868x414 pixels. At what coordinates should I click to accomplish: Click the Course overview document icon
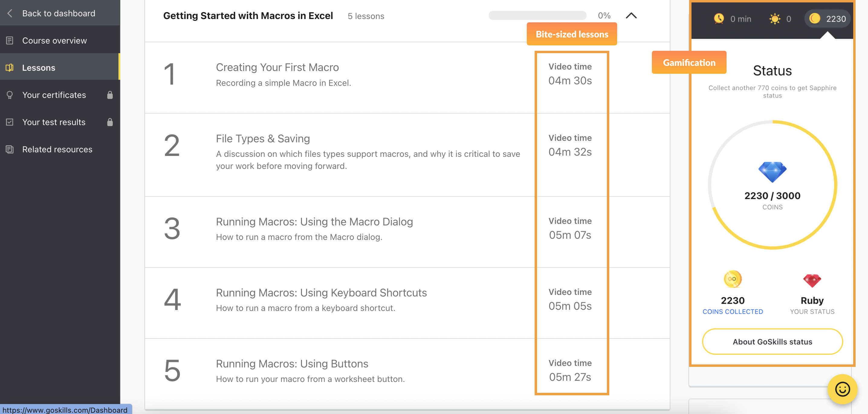tap(10, 40)
